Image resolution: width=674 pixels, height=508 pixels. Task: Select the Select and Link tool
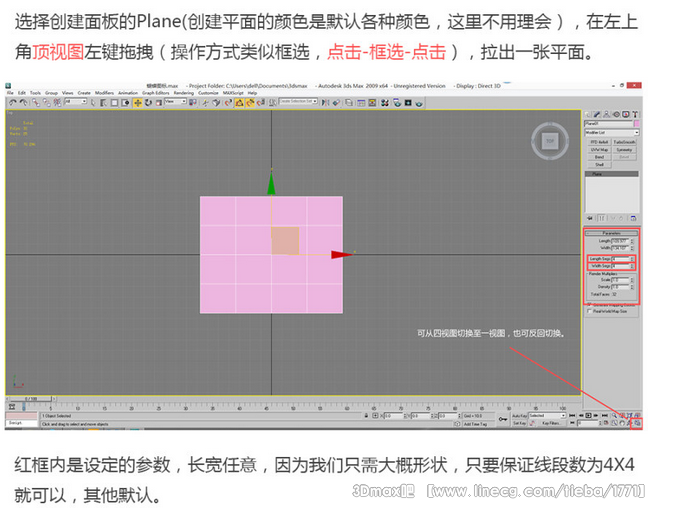36,103
